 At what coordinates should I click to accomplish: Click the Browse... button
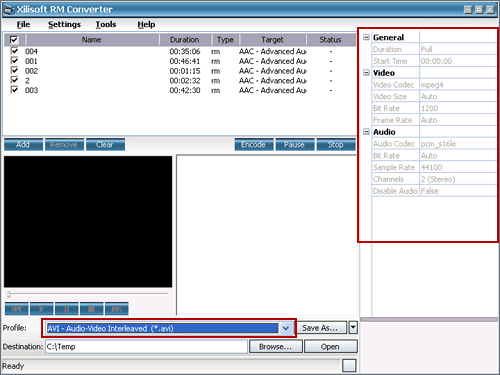(276, 347)
